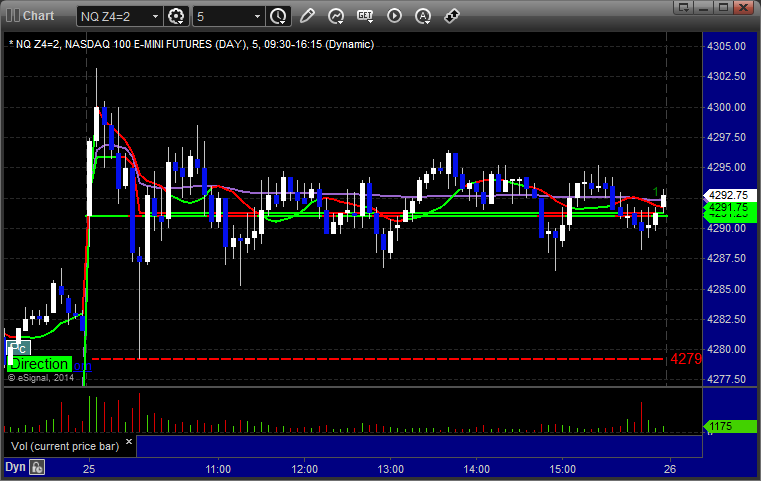Click the Dyn time template label
Viewport: 761px width, 481px height.
click(x=15, y=467)
